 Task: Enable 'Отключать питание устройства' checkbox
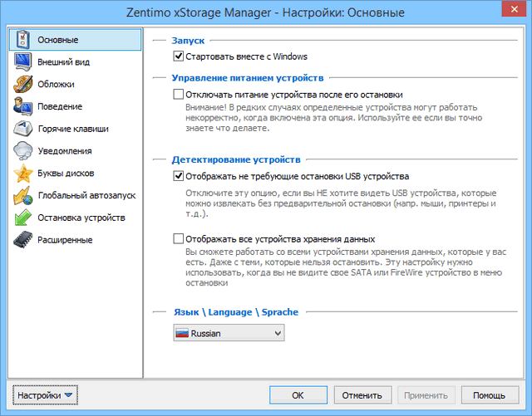click(179, 95)
